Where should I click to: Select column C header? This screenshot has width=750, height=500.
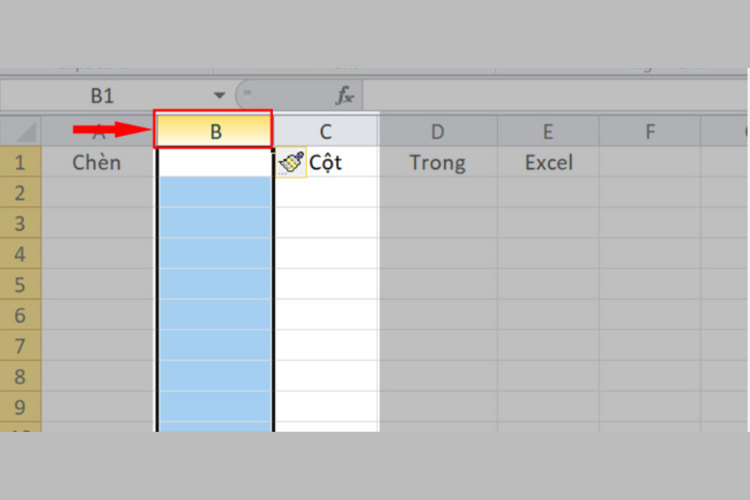pos(326,132)
